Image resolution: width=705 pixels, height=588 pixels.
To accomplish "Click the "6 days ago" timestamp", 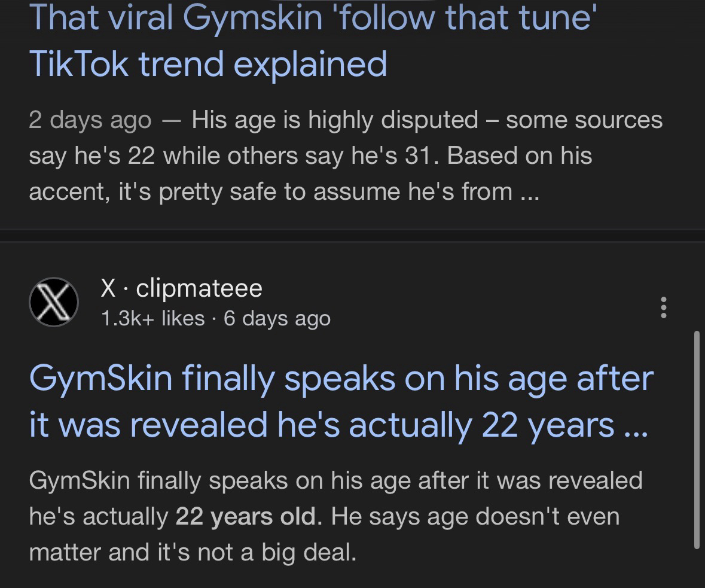I will (277, 319).
